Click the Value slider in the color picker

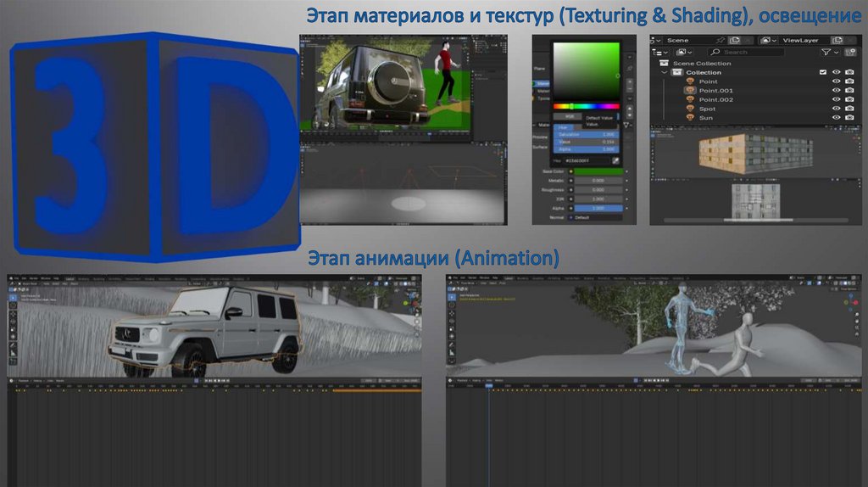587,142
